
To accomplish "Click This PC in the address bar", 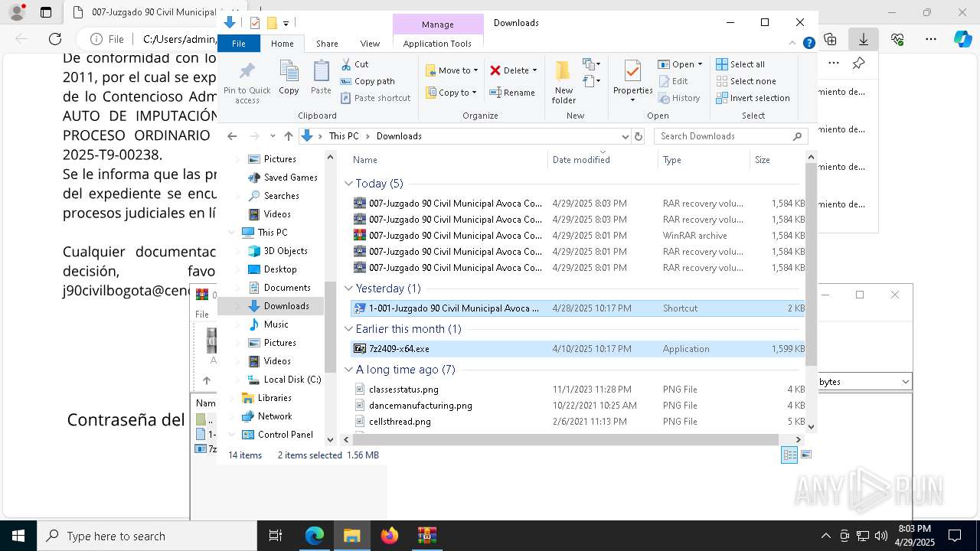I will click(x=344, y=136).
